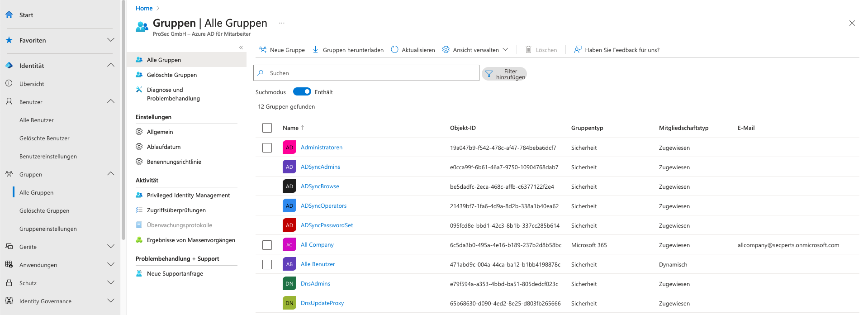
Task: Click the Gruppen sidebar icon
Action: tap(9, 174)
